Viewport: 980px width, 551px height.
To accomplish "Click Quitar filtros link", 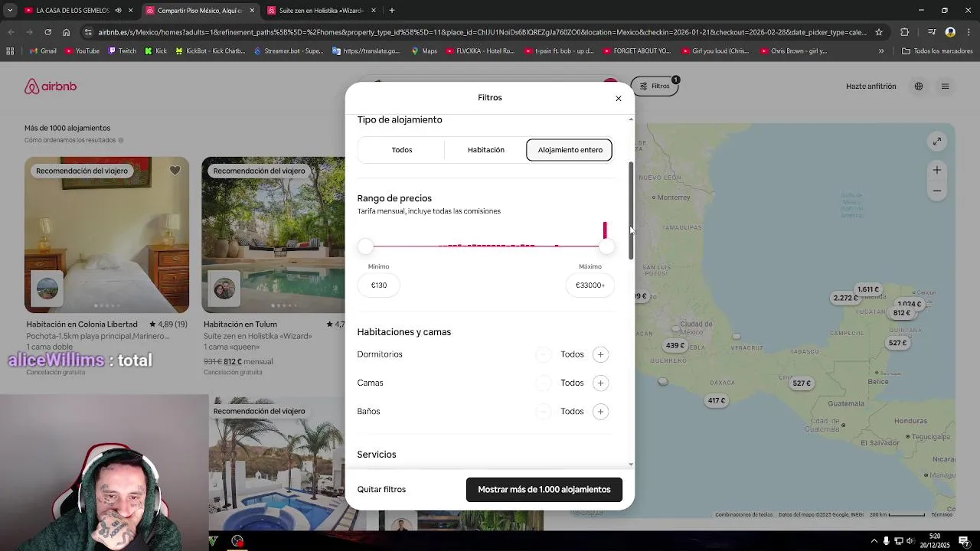I will tap(381, 489).
